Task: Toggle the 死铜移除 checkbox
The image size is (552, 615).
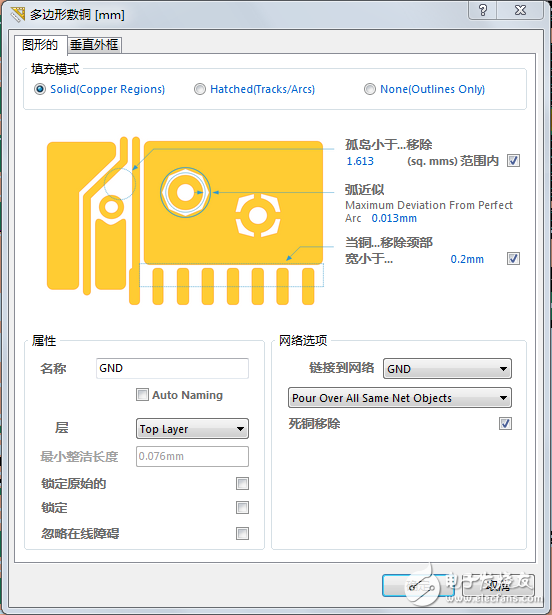Action: 505,423
